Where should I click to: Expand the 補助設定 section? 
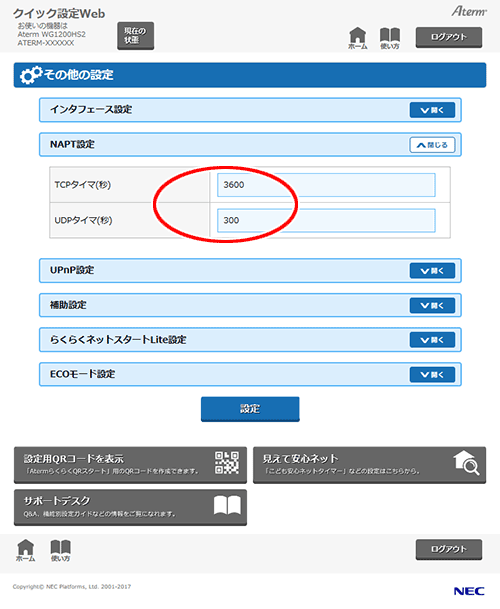[x=432, y=306]
